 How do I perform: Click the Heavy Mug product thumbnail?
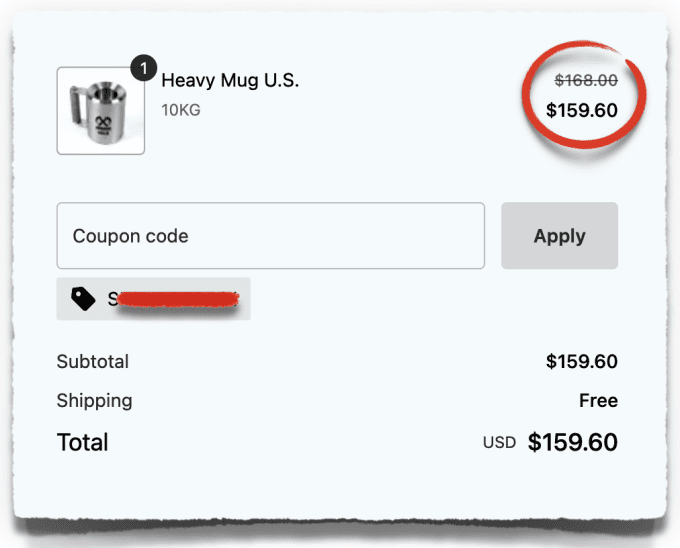pos(100,111)
